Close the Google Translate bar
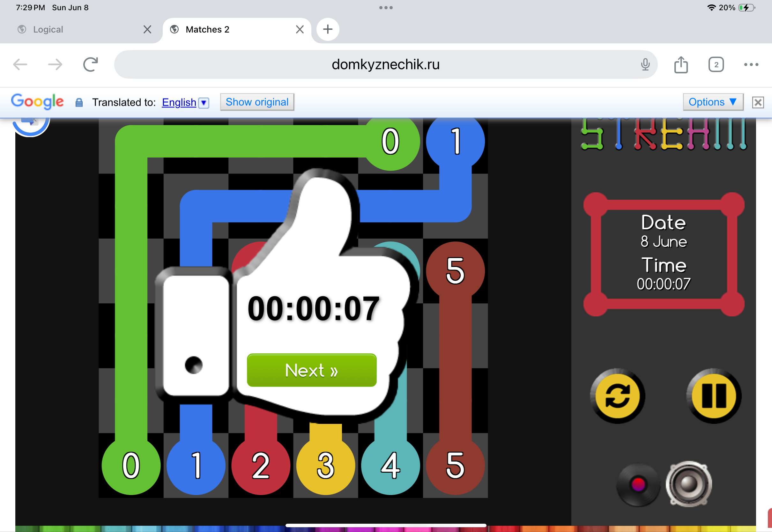The height and width of the screenshot is (532, 772). point(758,102)
